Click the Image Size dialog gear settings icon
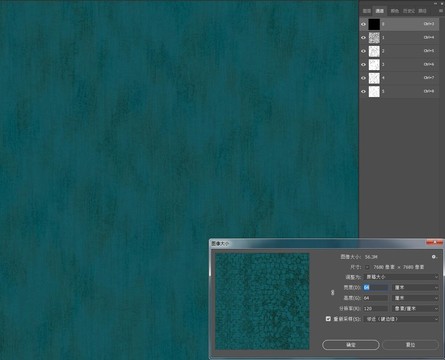This screenshot has width=445, height=360. click(434, 257)
